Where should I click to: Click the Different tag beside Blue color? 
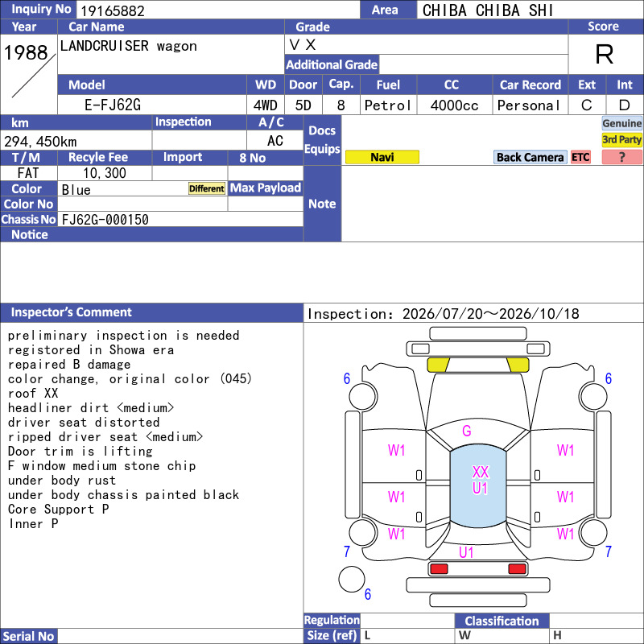pyautogui.click(x=207, y=188)
